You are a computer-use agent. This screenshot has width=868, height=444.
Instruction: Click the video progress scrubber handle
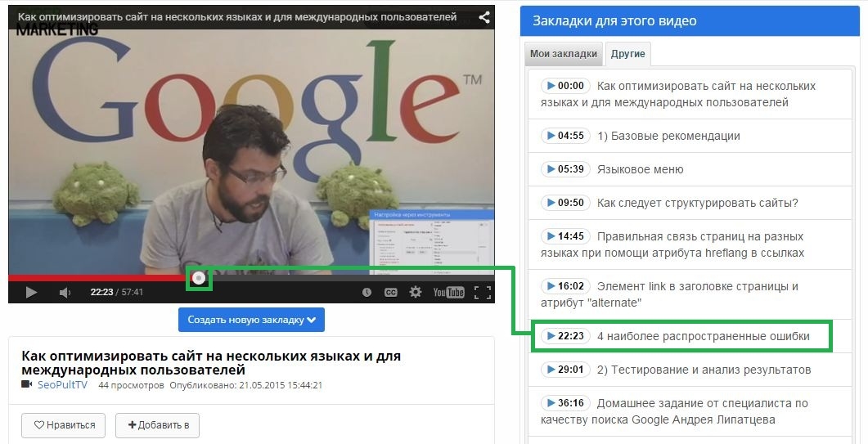(200, 279)
